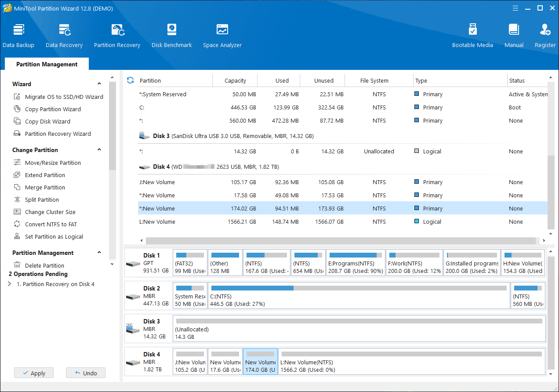Screen dimensions: 559x392
Task: Click the partition list horizontal scrollbar
Action: tap(341, 241)
